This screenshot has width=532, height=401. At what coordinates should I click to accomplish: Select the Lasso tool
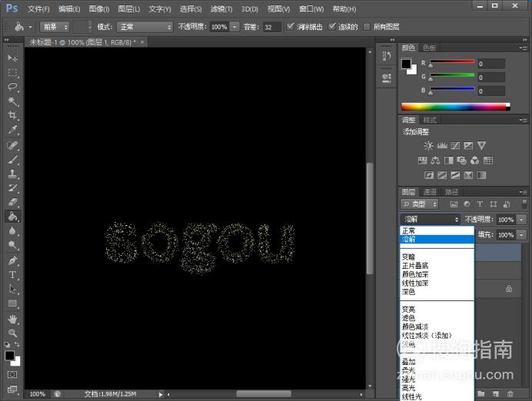tap(12, 87)
